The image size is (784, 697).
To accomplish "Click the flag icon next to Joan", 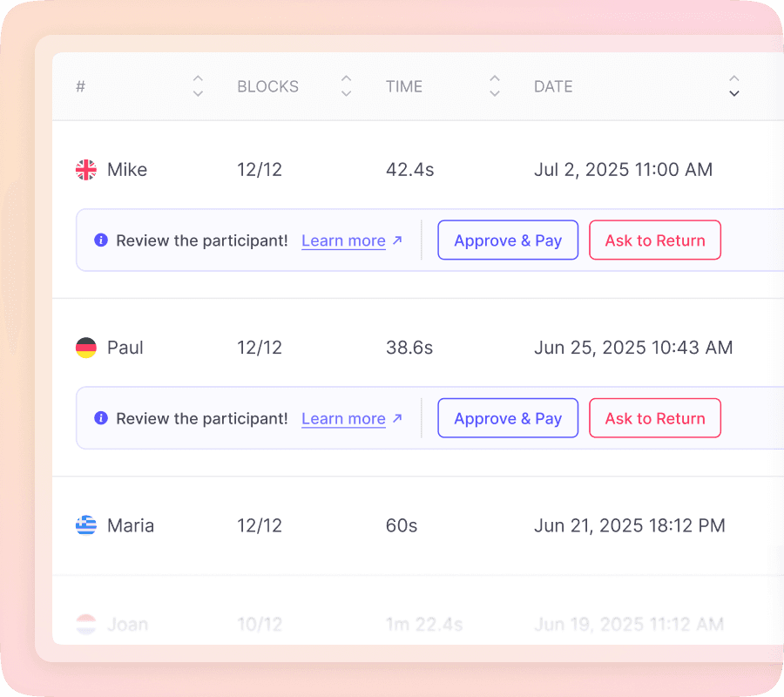I will pyautogui.click(x=85, y=625).
